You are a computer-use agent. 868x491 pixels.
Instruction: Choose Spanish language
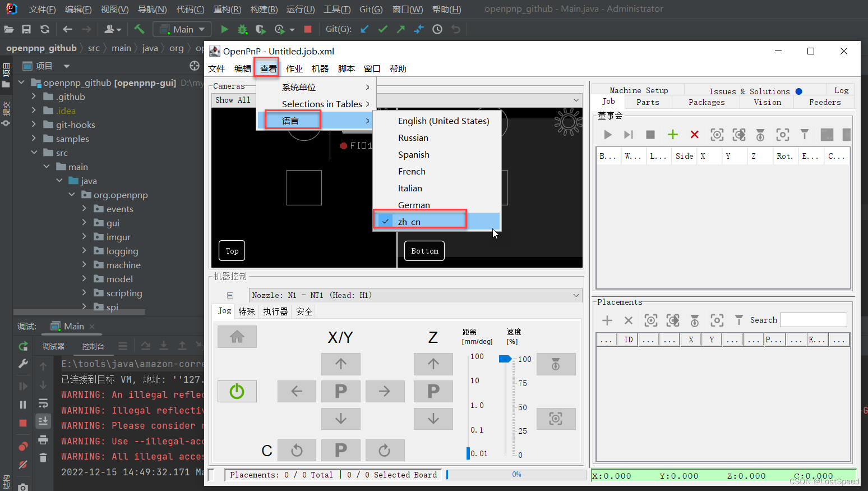point(437,154)
